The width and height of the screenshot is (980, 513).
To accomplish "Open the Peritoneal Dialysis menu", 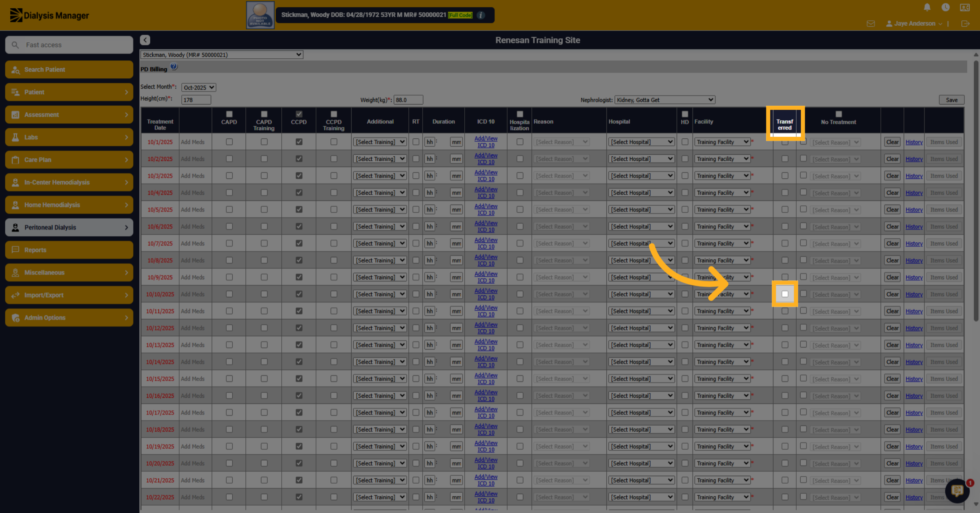I will point(69,227).
